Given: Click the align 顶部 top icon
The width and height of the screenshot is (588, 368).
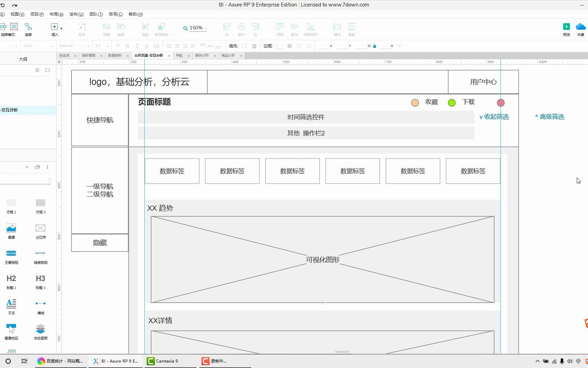Looking at the screenshot, I should point(280,27).
